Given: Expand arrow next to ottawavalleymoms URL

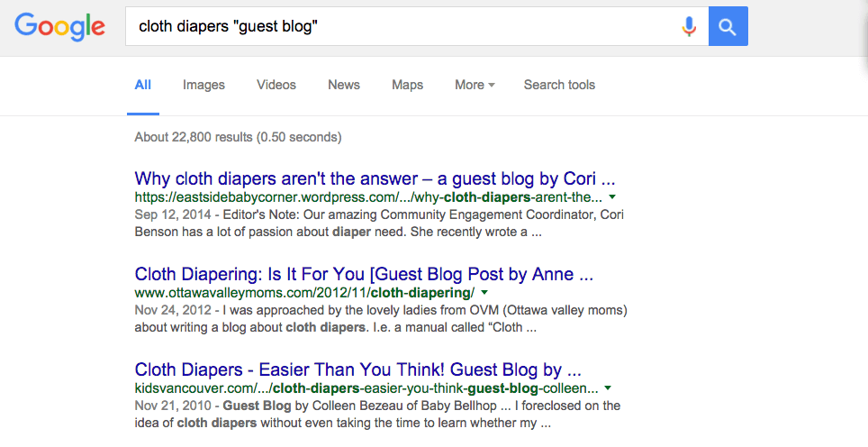Looking at the screenshot, I should tap(484, 293).
